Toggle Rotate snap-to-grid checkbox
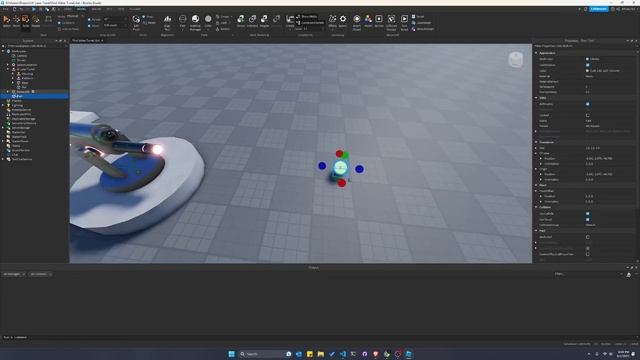 [x=89, y=19]
